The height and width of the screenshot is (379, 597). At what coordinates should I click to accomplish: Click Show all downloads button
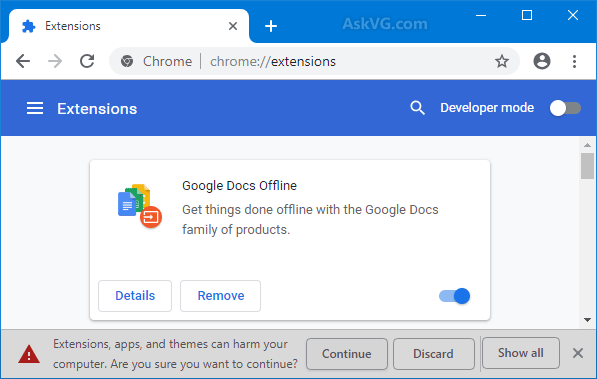(x=521, y=353)
